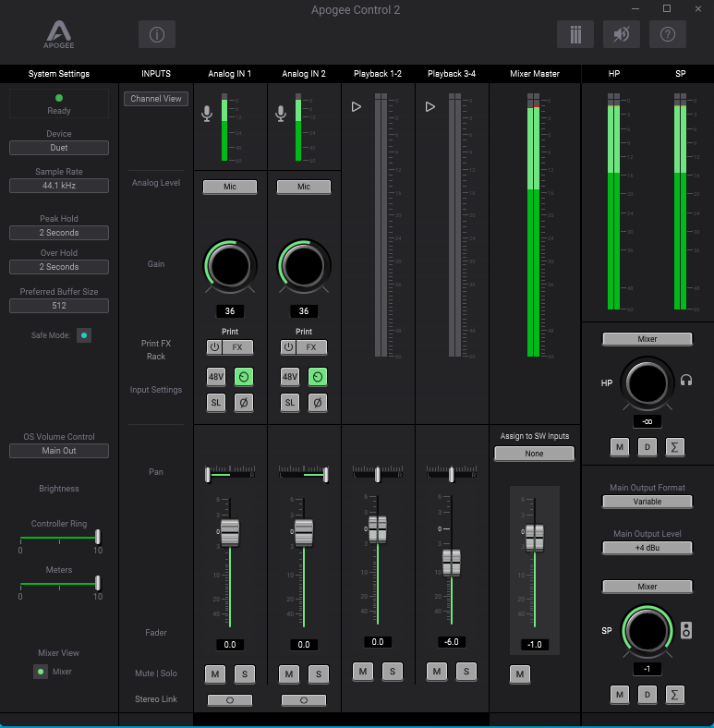Viewport: 714px width, 728px height.
Task: Toggle Soft Limit SL on Analog IN 2
Action: pos(290,403)
